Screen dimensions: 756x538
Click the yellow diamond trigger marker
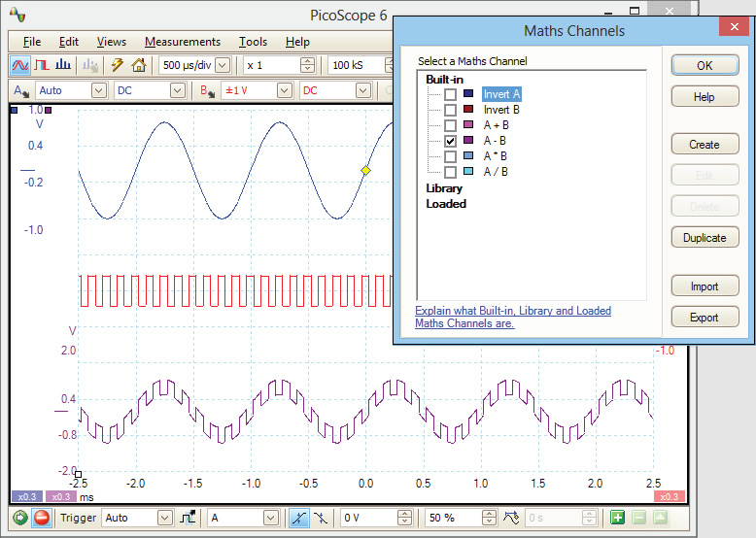pos(366,170)
